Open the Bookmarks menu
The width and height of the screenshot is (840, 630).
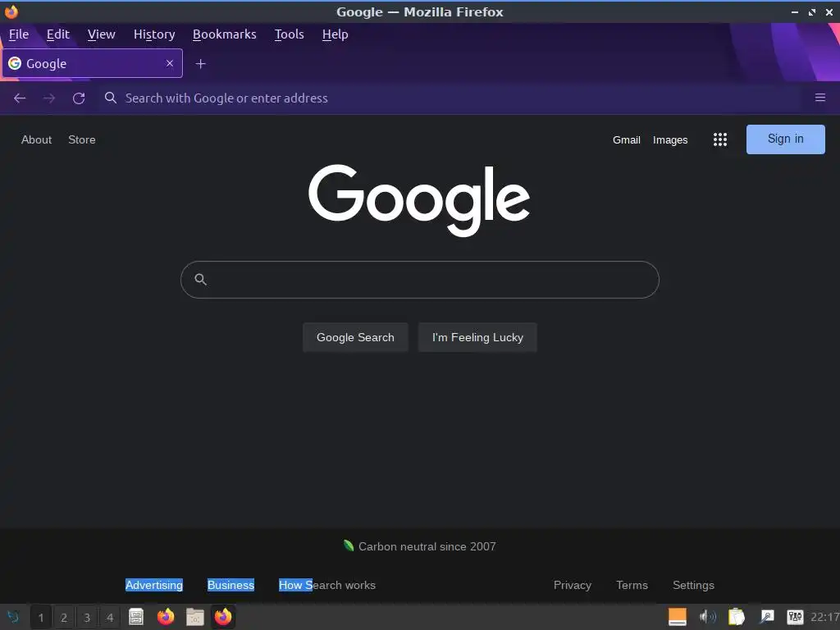[225, 34]
